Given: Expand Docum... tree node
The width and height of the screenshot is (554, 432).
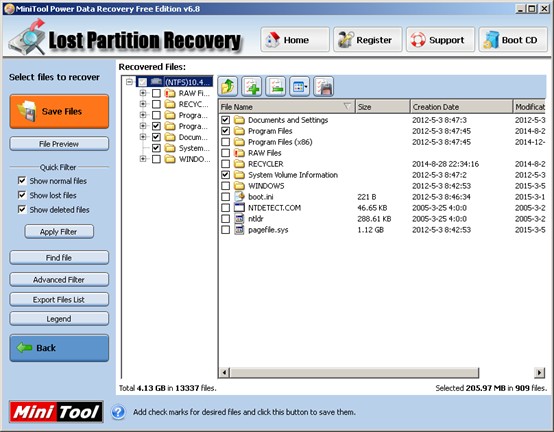Looking at the screenshot, I should (x=143, y=137).
